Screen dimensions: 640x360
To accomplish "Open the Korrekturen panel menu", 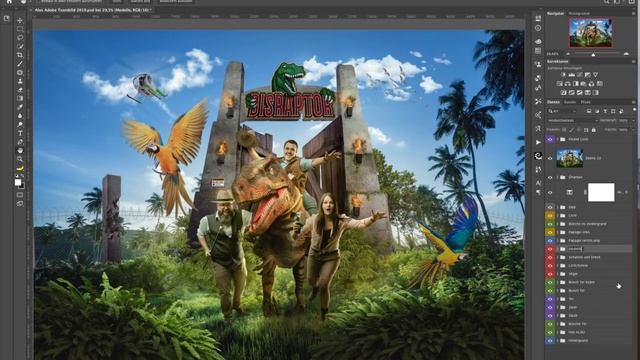I will coord(634,61).
